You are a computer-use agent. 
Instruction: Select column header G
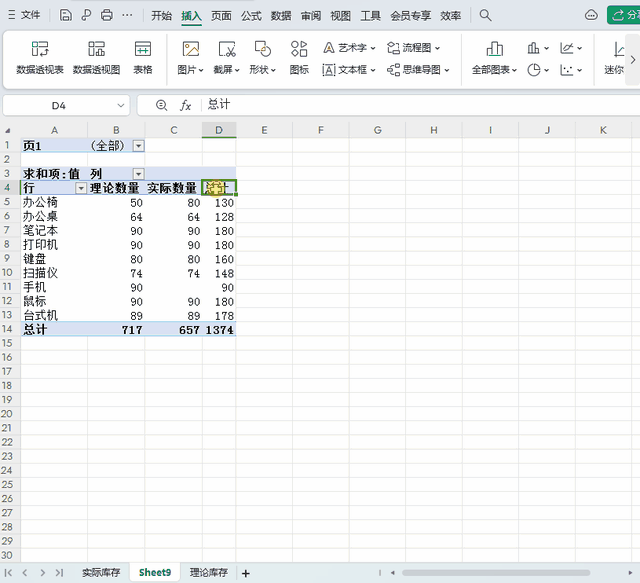[x=378, y=130]
